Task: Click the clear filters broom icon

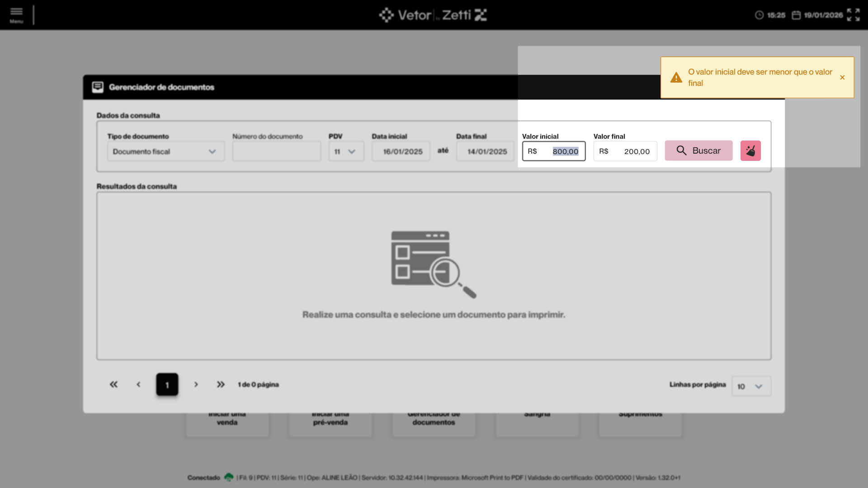Action: 750,151
